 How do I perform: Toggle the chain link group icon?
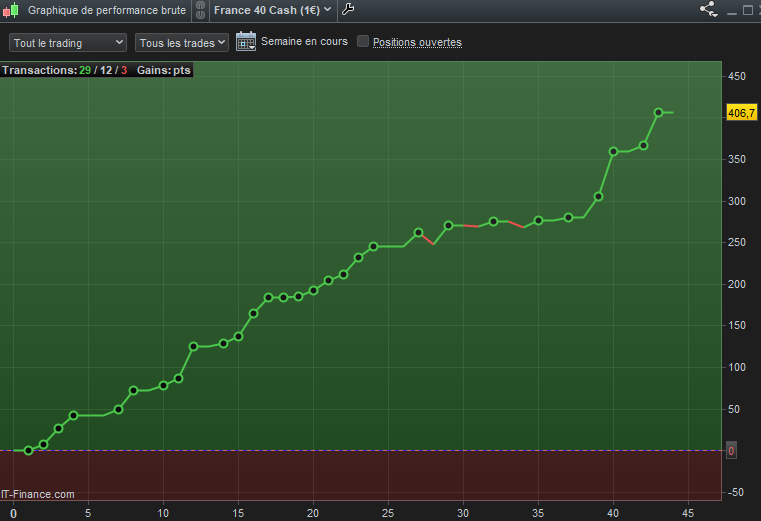coord(200,10)
